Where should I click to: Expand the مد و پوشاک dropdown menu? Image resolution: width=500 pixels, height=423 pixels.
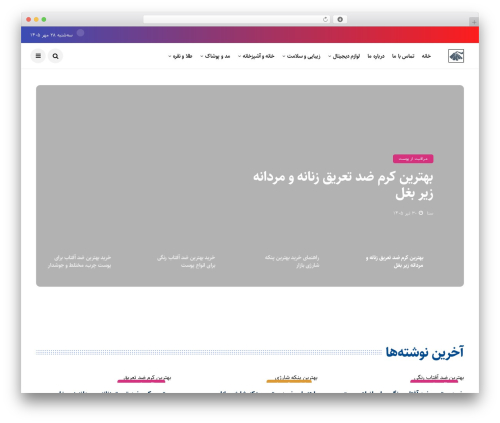pos(215,56)
